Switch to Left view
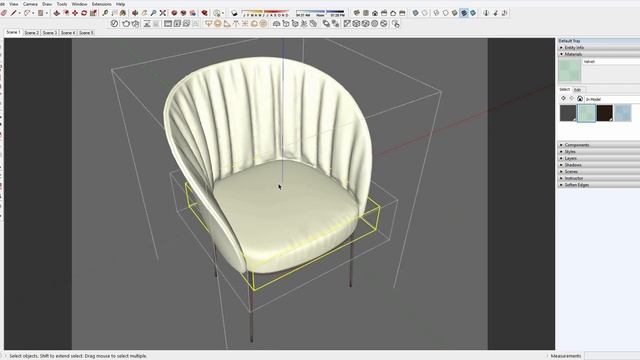 click(402, 13)
